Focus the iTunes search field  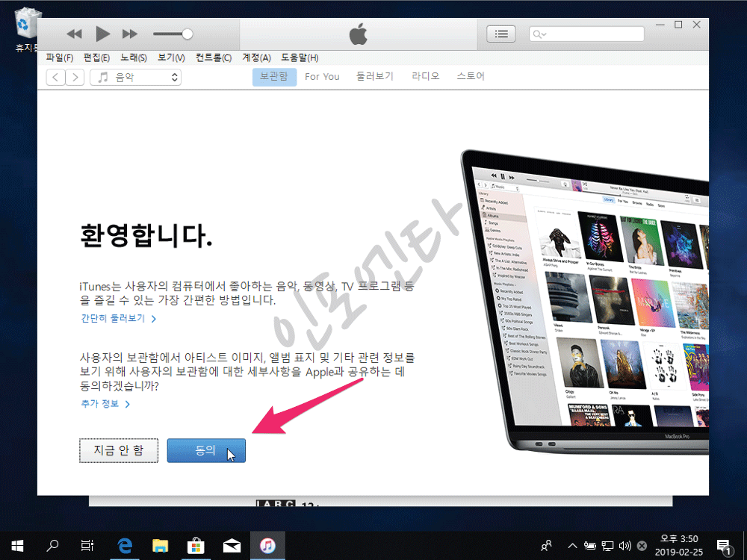point(586,34)
